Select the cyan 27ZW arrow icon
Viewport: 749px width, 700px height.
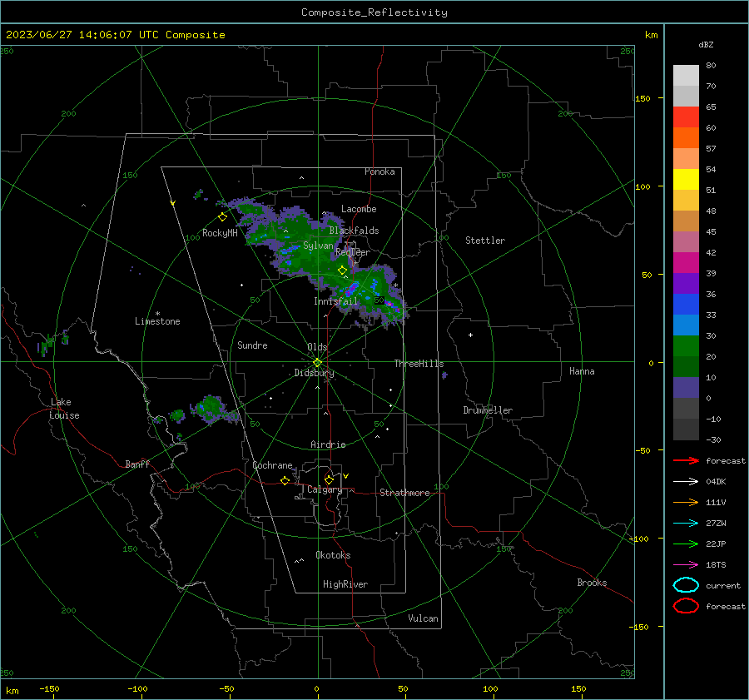(x=686, y=524)
